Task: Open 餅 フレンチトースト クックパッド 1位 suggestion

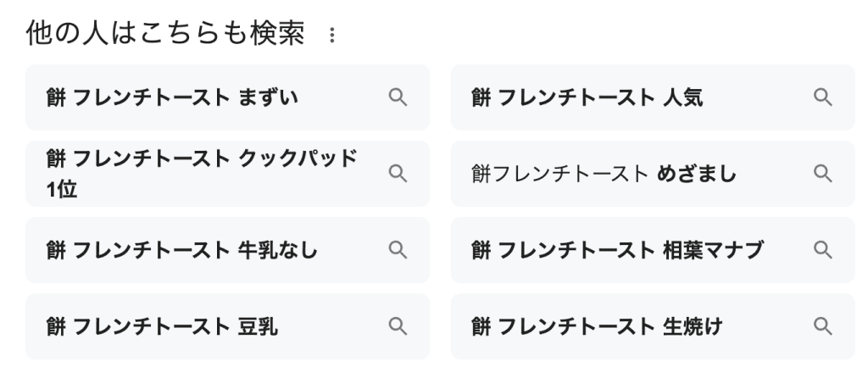Action: click(x=201, y=174)
